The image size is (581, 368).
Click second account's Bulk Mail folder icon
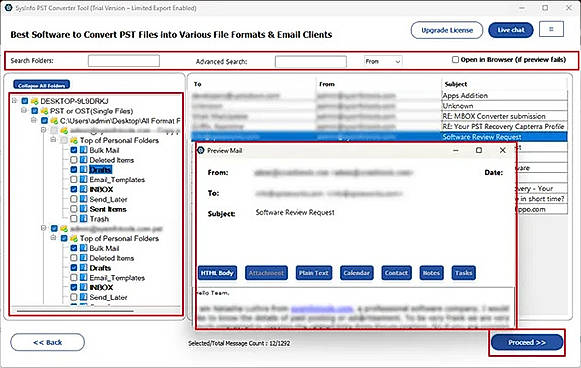pyautogui.click(x=84, y=248)
